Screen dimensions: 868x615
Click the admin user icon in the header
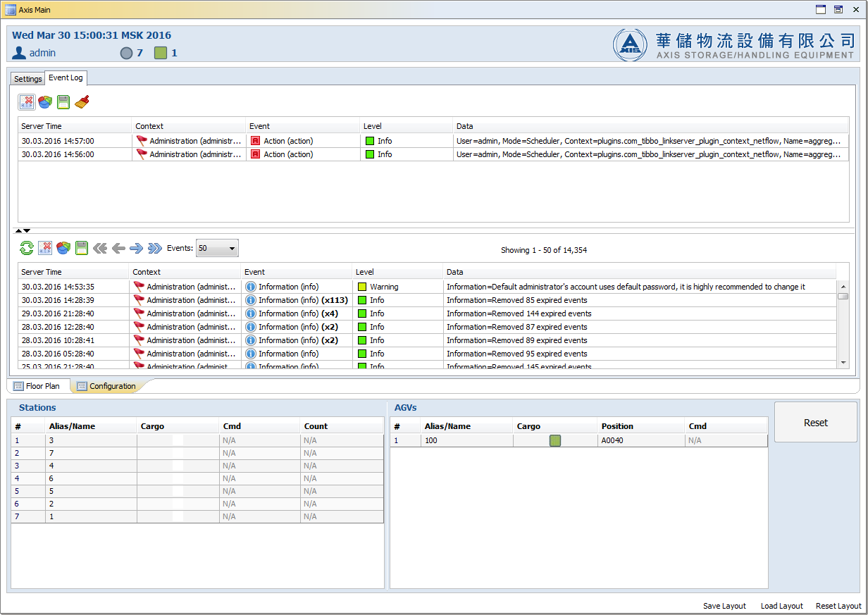click(19, 53)
